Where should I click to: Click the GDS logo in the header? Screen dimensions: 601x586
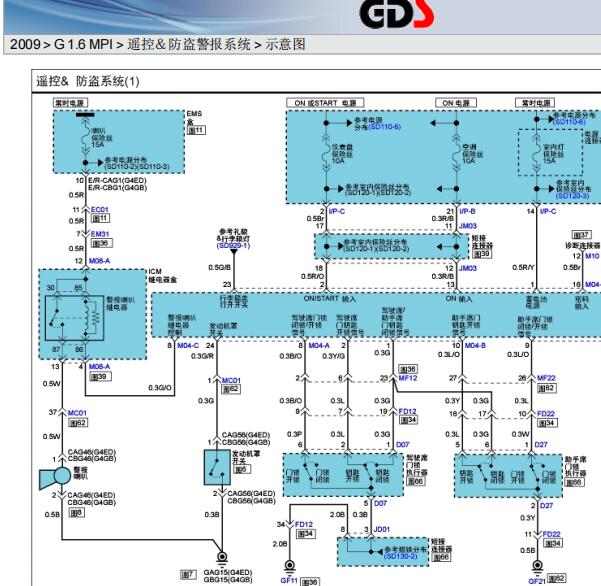(396, 15)
